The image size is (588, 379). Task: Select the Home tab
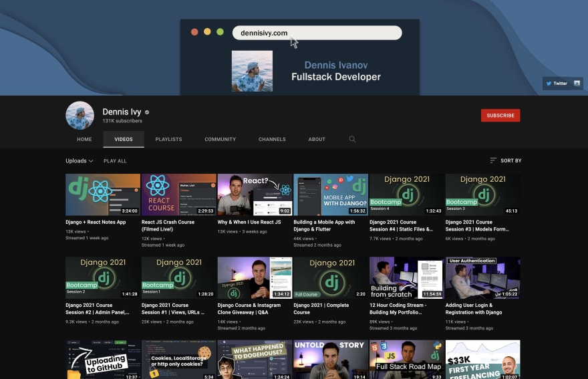(x=84, y=139)
